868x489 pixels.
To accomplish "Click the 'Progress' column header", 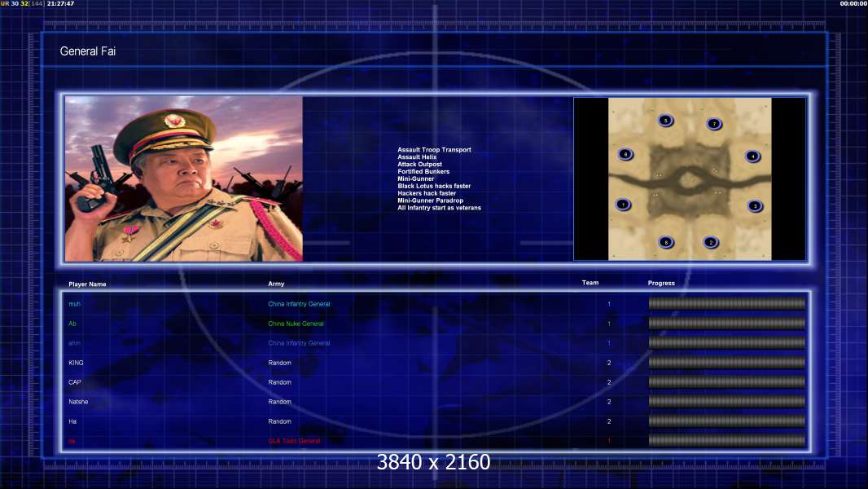I will click(x=661, y=283).
